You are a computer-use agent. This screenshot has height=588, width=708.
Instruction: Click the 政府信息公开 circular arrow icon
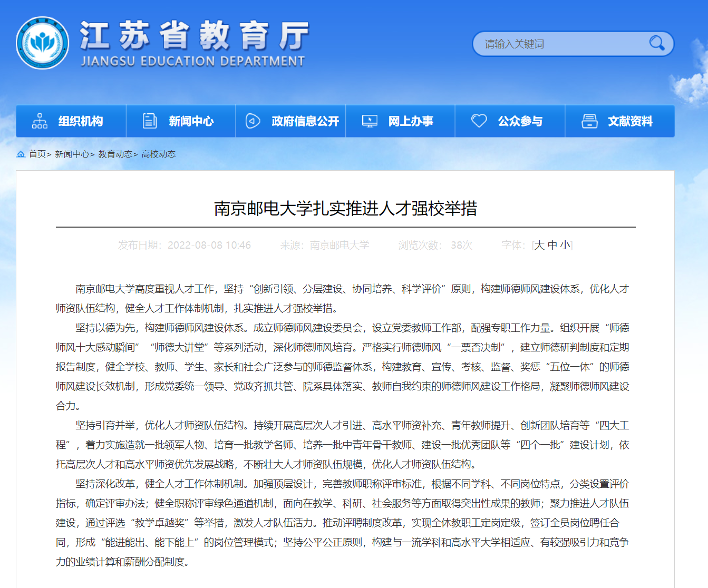click(x=253, y=121)
